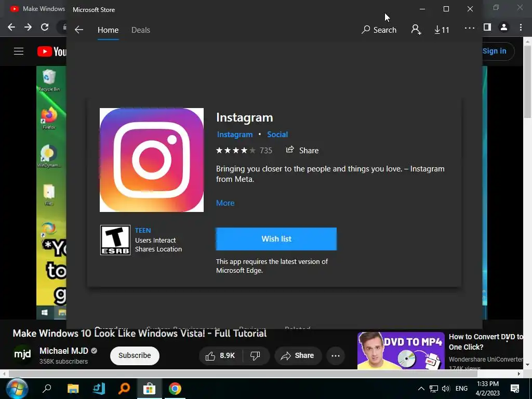Open the blue app icon on taskbar
Screen dimensions: 532x399
point(99,389)
